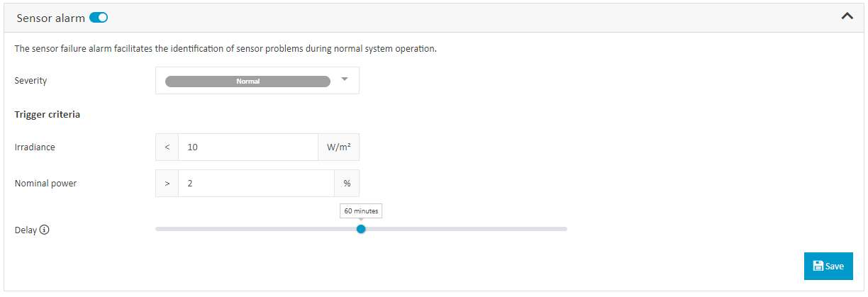Screen dimensions: 868x297
Task: Click the Delay info icon
Action: pyautogui.click(x=45, y=230)
